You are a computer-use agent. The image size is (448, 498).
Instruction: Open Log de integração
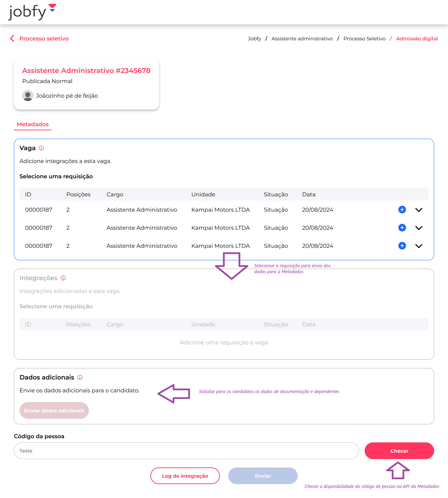click(185, 476)
